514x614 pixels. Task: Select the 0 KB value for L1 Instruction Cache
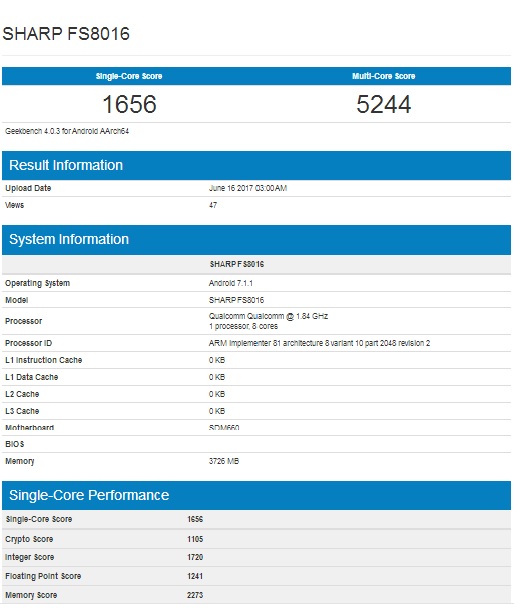[x=217, y=360]
